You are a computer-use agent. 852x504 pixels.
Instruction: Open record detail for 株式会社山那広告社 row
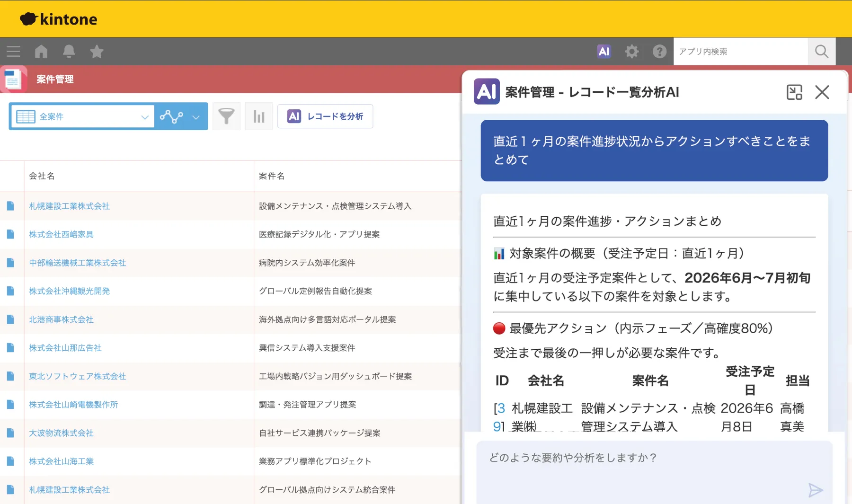10,348
